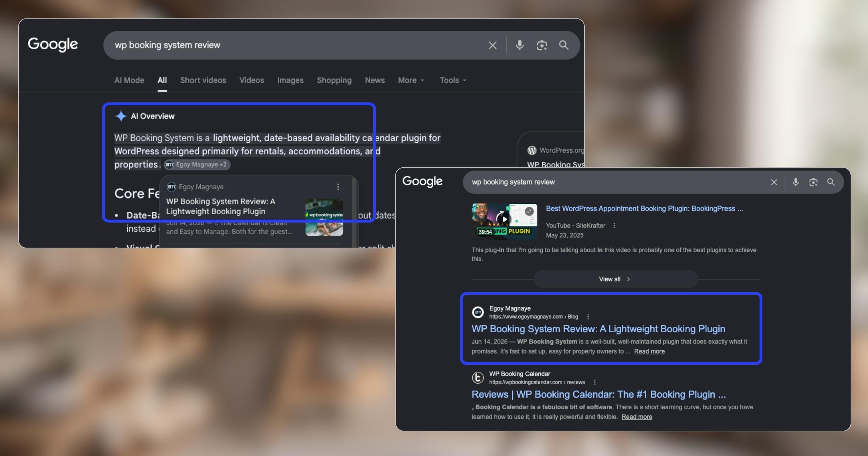Click the View all button
The image size is (868, 456).
point(616,279)
